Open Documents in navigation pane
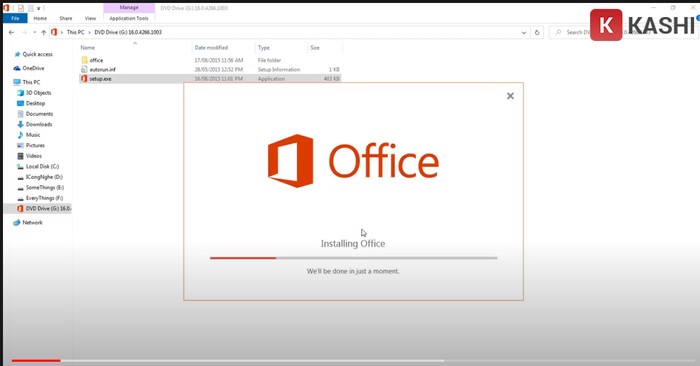This screenshot has width=700, height=366. 39,114
